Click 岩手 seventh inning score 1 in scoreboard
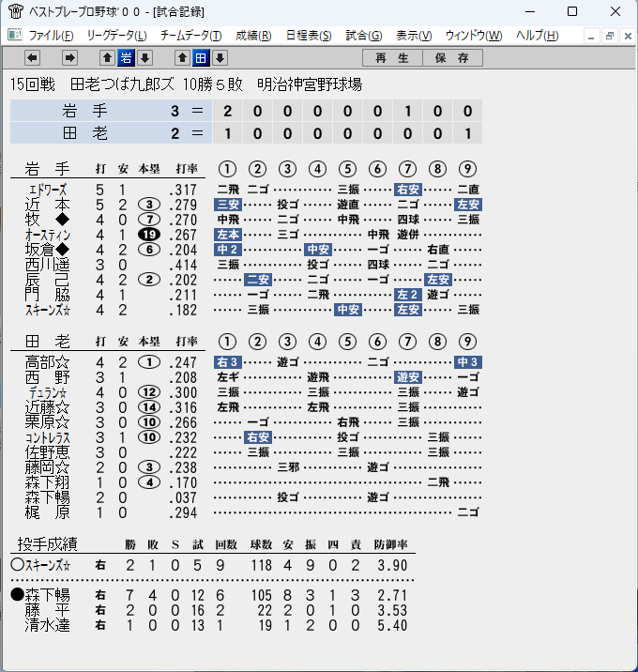638x672 pixels. coord(407,111)
